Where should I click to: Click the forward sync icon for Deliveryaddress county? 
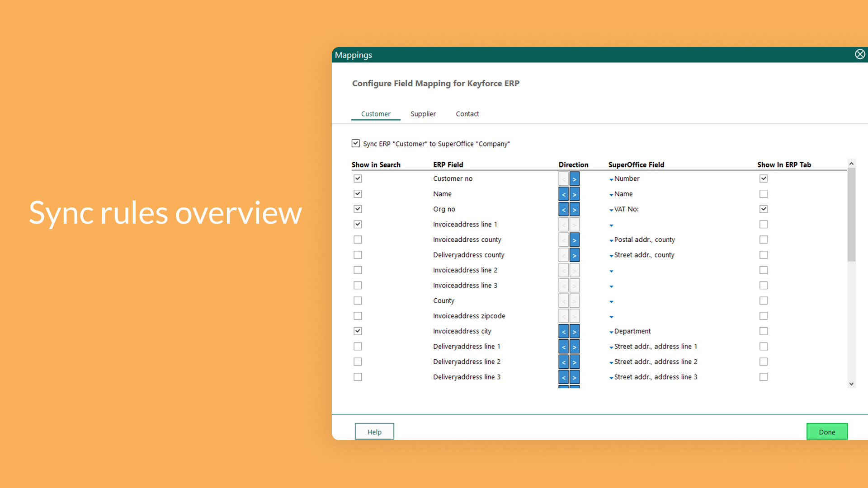[574, 254]
